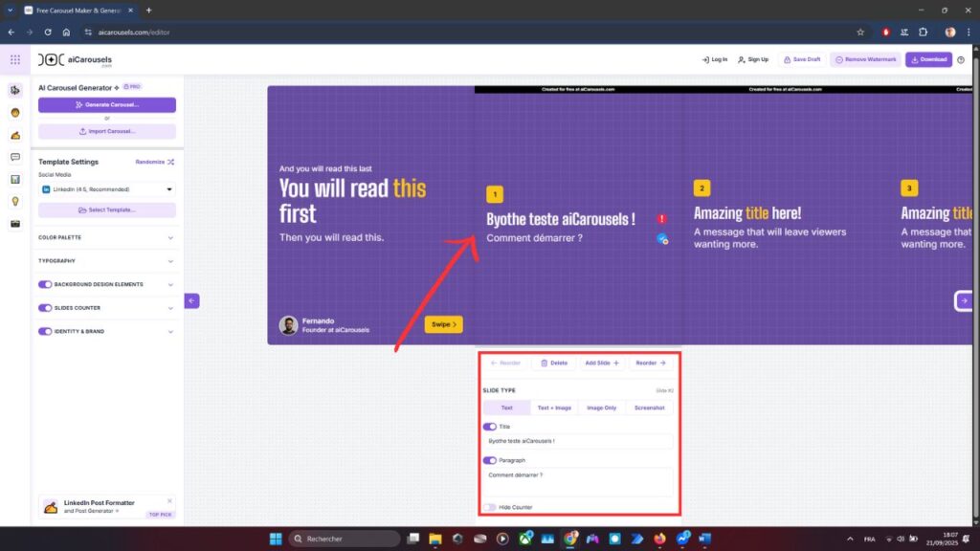
Task: Select the Text + Image slide type
Action: (554, 408)
